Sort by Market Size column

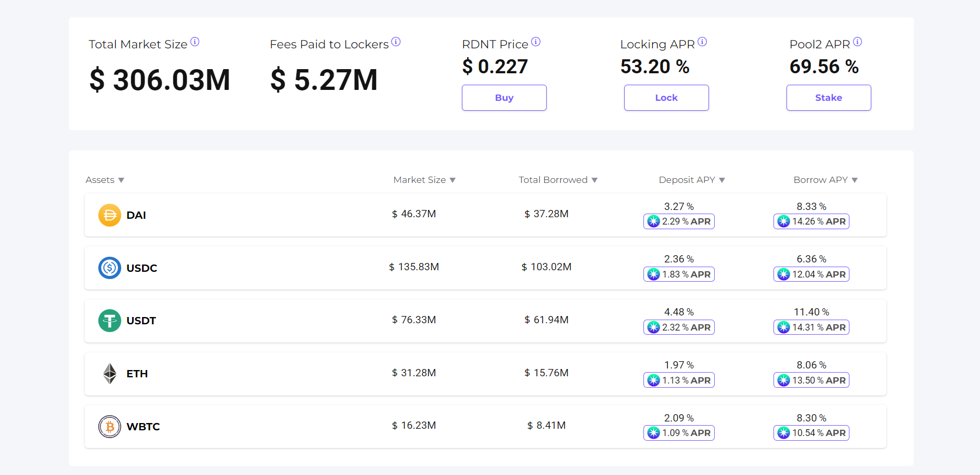point(424,180)
